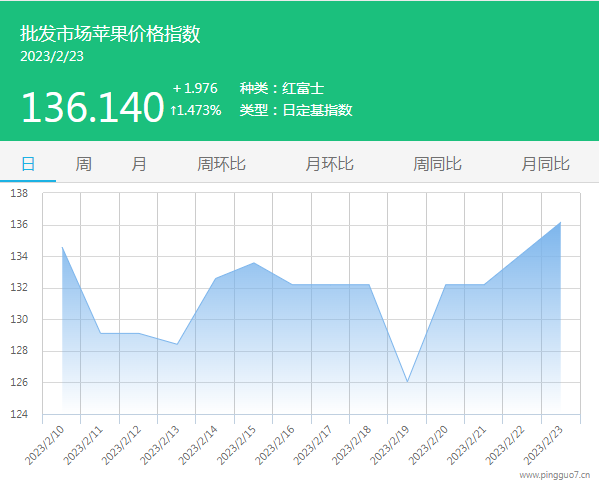This screenshot has width=599, height=484.
Task: Open the 月 monthly tab
Action: tap(139, 164)
